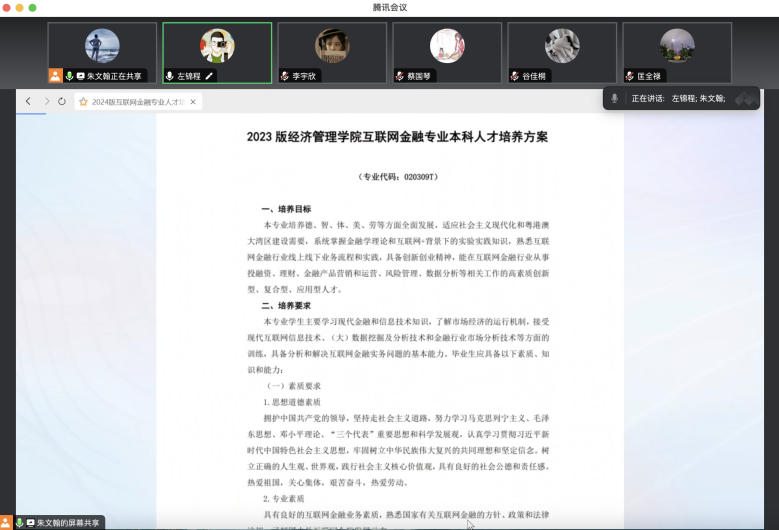Select the 2024版互联网金融专业人才 tab
This screenshot has height=530, width=779.
point(136,102)
